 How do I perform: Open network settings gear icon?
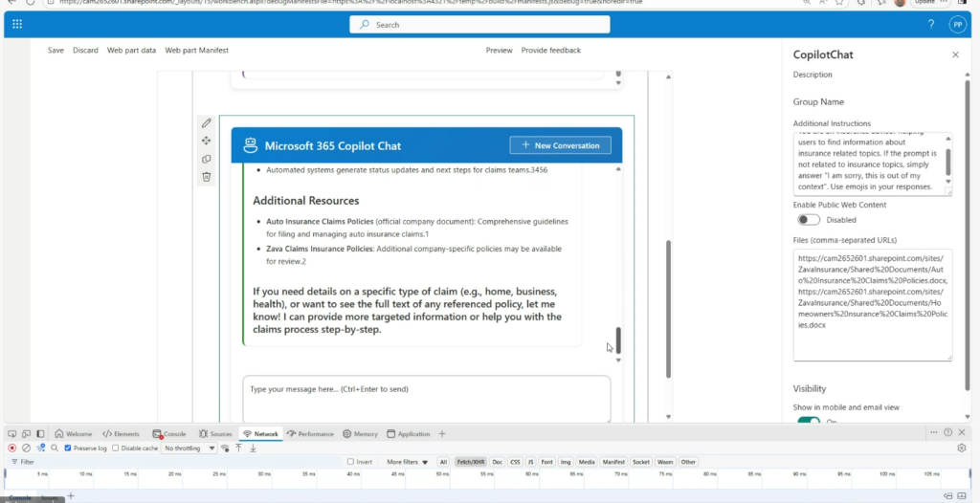pyautogui.click(x=962, y=448)
